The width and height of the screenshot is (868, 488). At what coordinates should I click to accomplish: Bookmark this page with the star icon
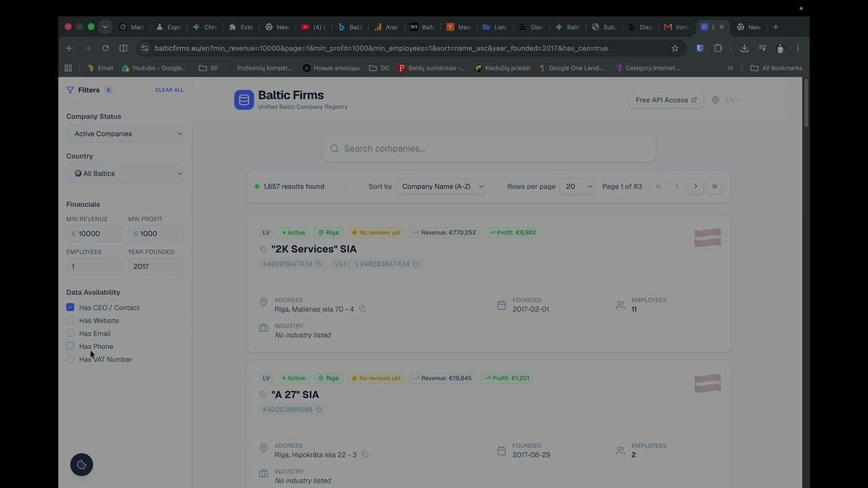(x=675, y=48)
